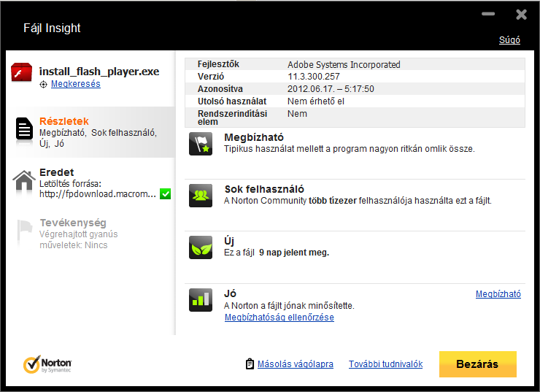Click the 'Nem érhető el' value
540x392 pixels.
[x=316, y=101]
